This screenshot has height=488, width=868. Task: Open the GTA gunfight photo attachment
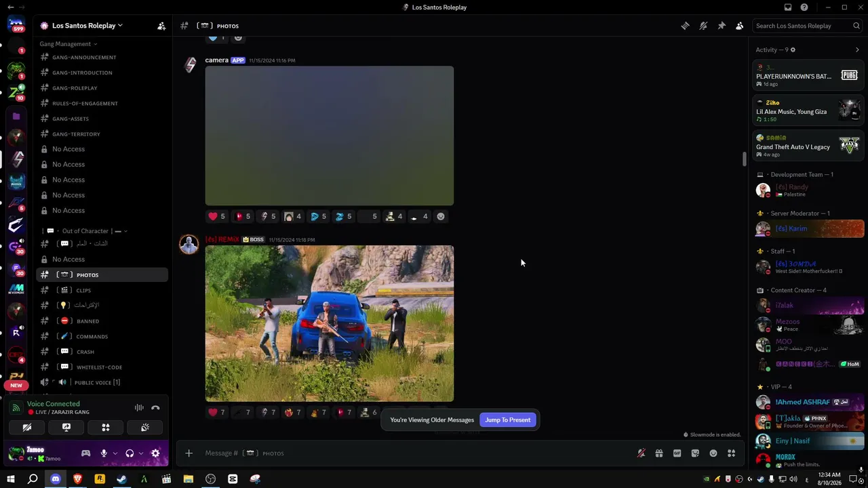[330, 323]
